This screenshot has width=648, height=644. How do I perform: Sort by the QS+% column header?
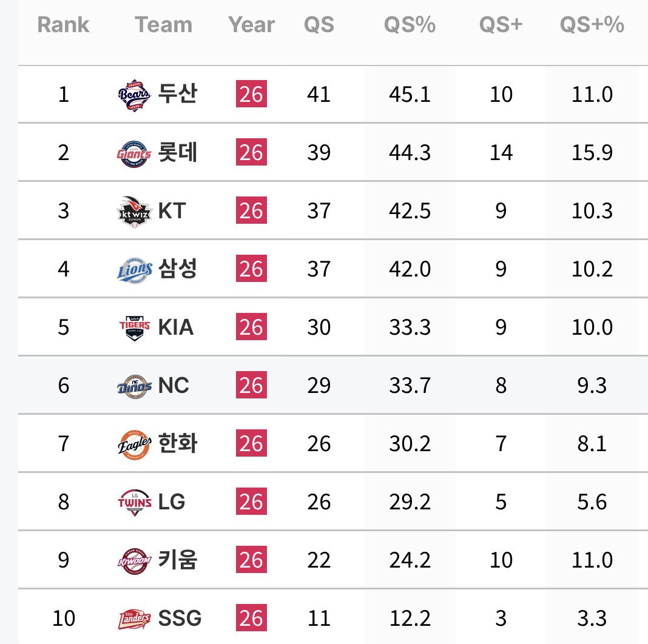[x=592, y=25]
